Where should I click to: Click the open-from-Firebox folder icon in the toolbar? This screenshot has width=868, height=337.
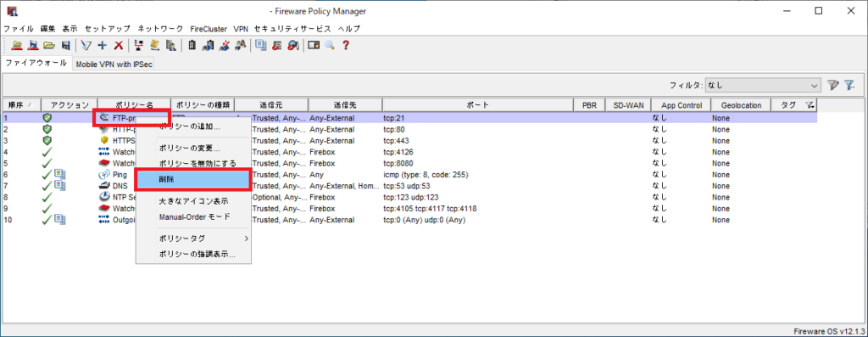point(17,46)
